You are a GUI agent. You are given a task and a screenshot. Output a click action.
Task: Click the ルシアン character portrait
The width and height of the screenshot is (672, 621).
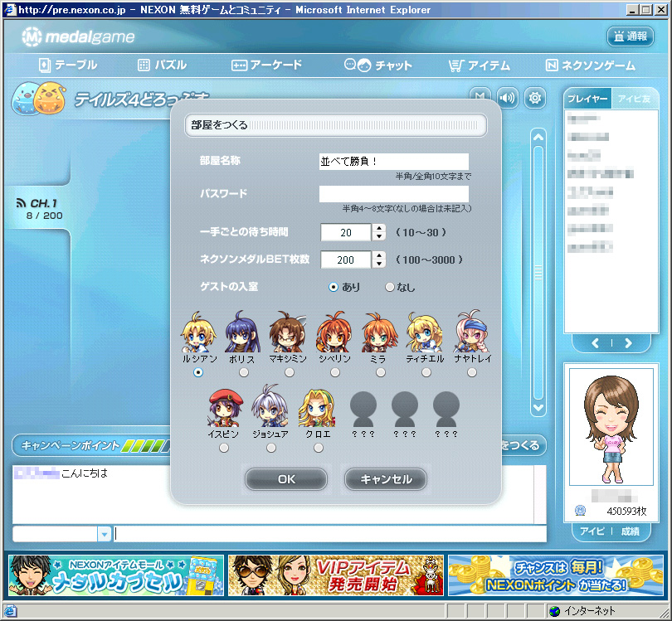coord(198,332)
